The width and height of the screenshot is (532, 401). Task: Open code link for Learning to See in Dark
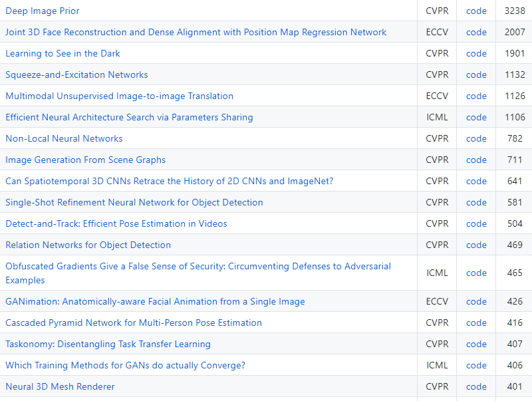(x=476, y=54)
